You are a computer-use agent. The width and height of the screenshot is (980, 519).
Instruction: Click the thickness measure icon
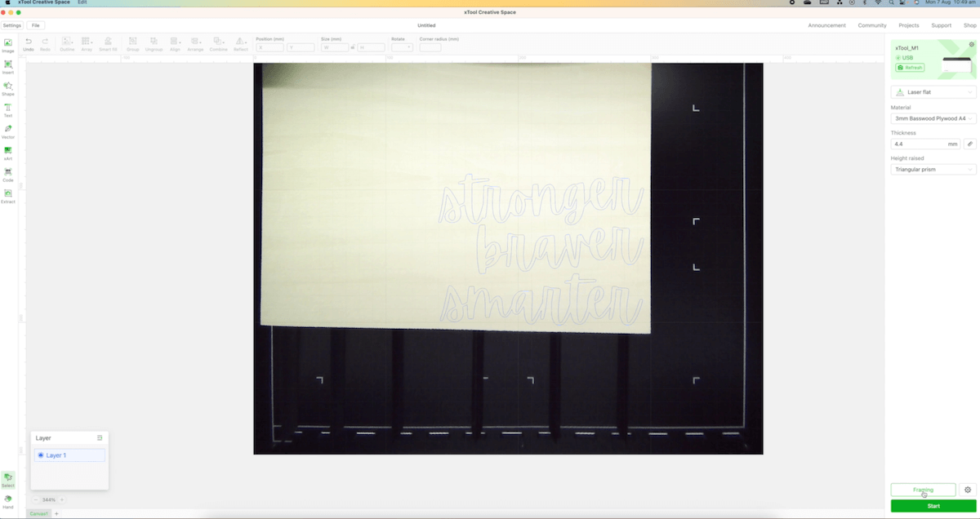point(969,144)
